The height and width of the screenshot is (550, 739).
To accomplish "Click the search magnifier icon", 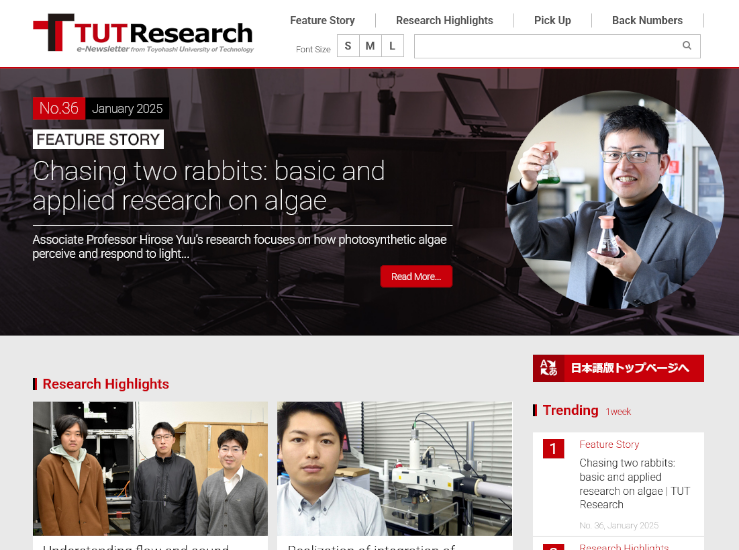I will point(687,46).
